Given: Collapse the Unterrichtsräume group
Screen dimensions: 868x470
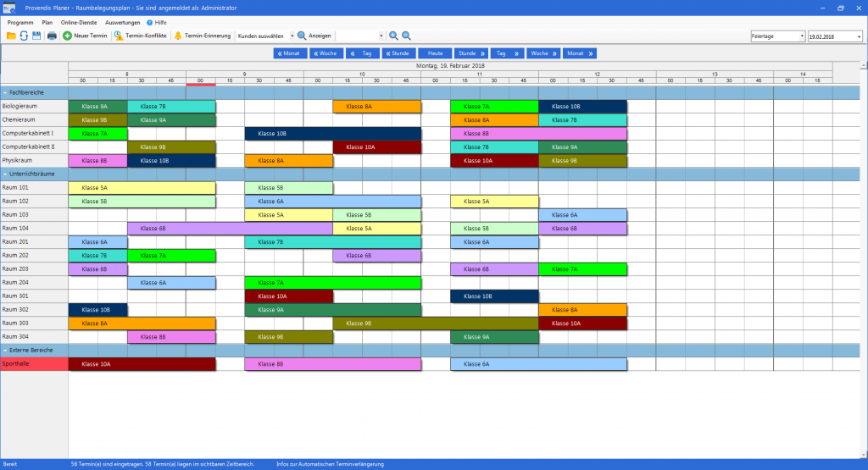Looking at the screenshot, I should (x=6, y=174).
